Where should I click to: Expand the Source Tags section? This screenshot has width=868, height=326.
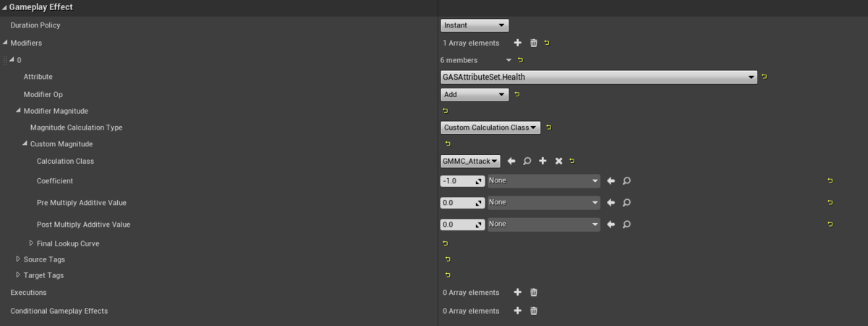point(18,259)
